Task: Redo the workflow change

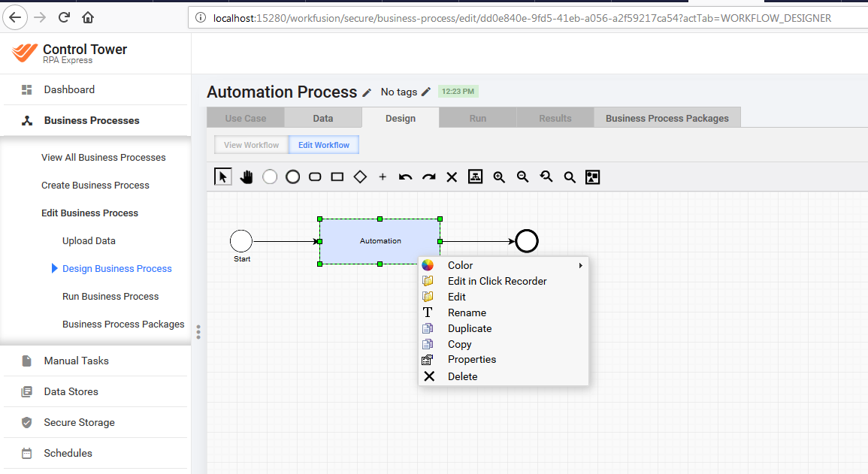Action: (x=428, y=177)
